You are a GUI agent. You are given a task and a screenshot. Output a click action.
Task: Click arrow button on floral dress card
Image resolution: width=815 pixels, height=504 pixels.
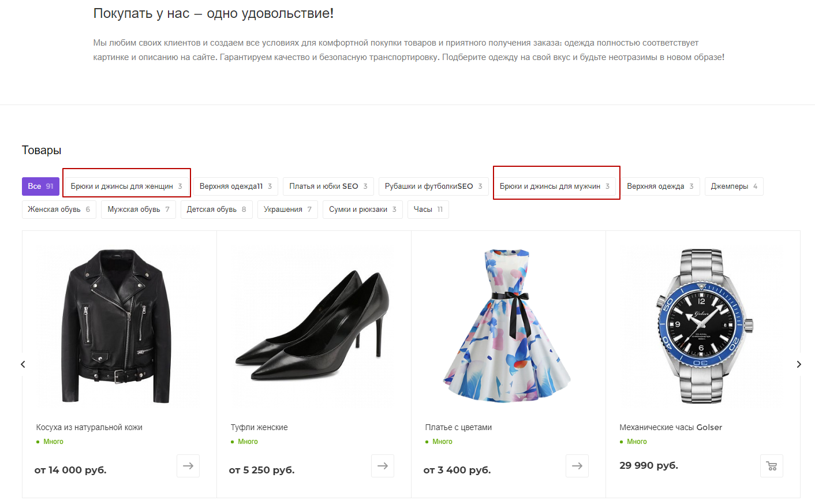pos(577,466)
